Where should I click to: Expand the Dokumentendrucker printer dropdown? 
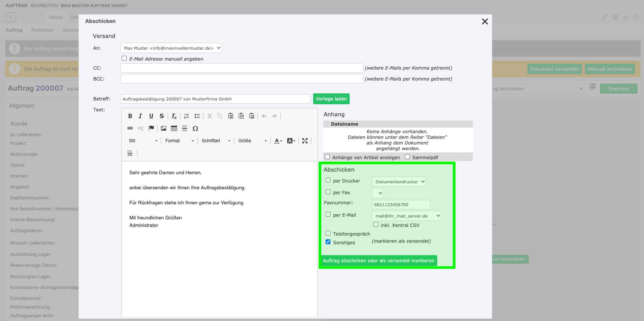click(399, 182)
